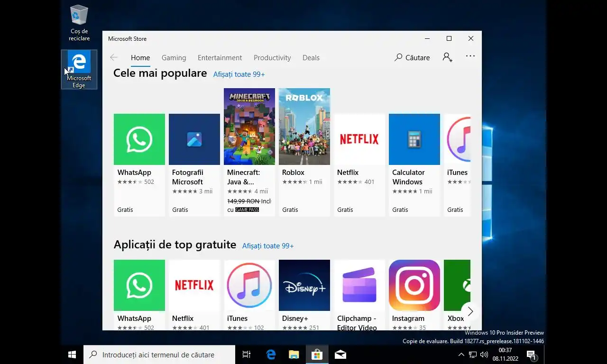Switch to the Deals tab
This screenshot has width=607, height=364.
[x=311, y=58]
